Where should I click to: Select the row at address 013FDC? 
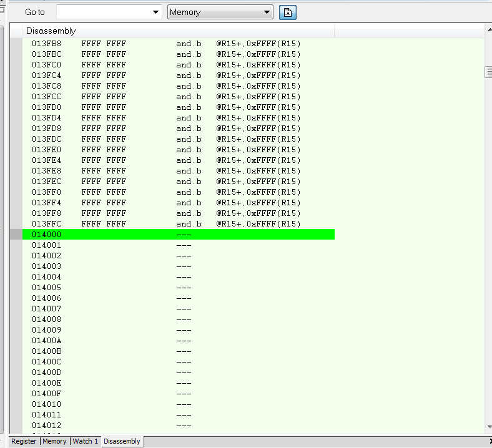[x=178, y=139]
